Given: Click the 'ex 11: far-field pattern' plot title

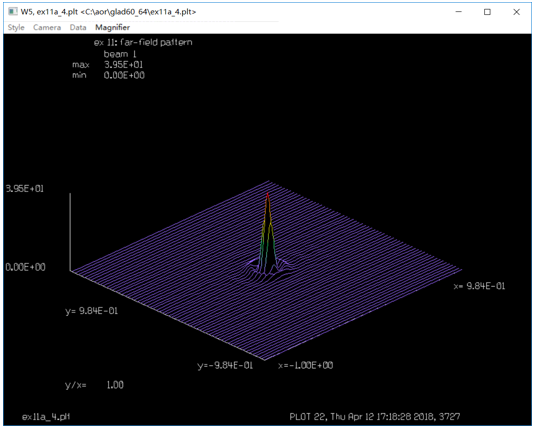Looking at the screenshot, I should pos(143,42).
